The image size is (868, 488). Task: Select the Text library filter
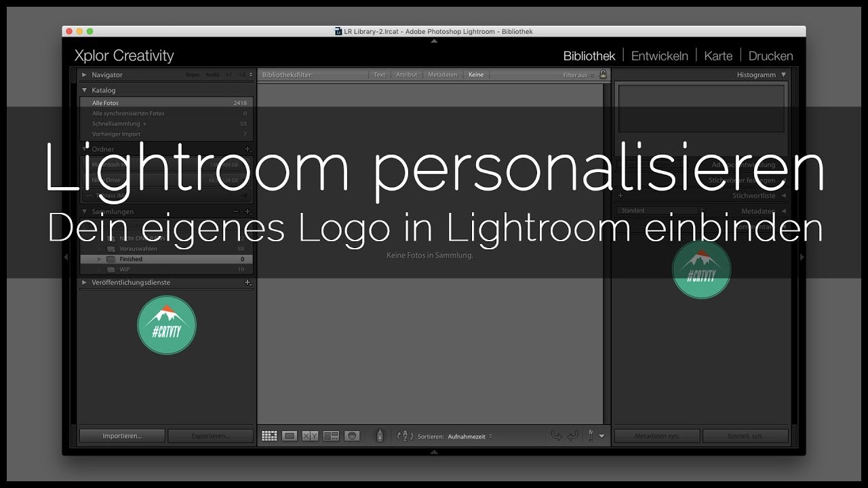[x=380, y=75]
